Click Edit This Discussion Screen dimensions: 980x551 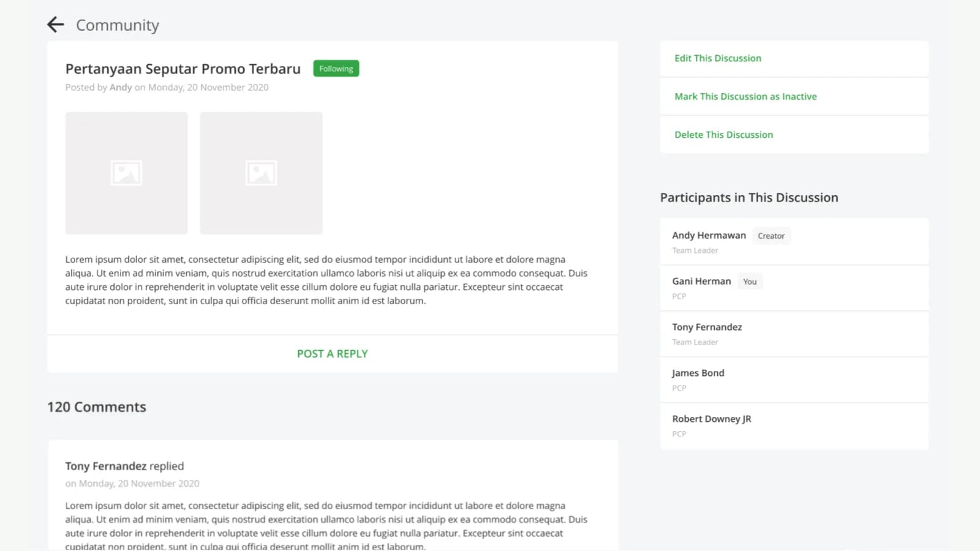pos(718,58)
